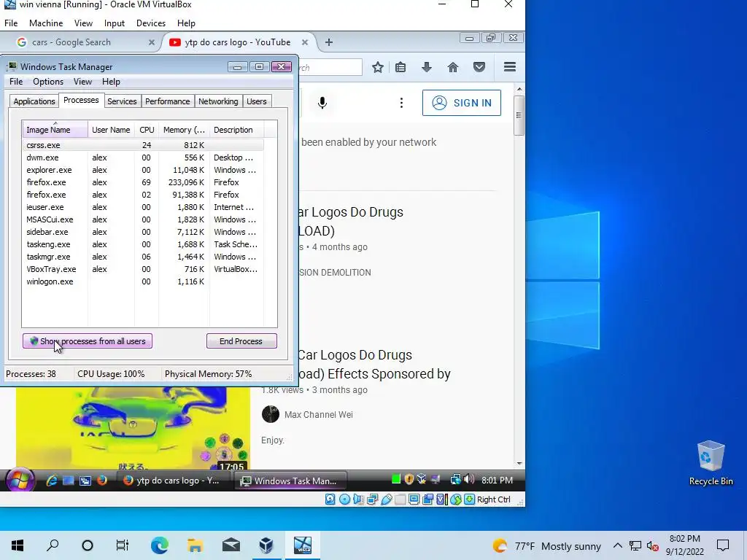The height and width of the screenshot is (560, 747).
Task: Click YouTube voice search microphone
Action: click(x=322, y=103)
